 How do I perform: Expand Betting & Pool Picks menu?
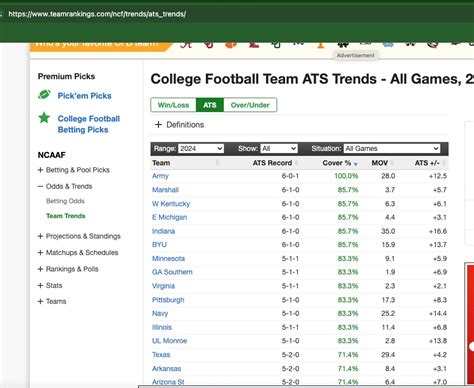[x=74, y=170]
